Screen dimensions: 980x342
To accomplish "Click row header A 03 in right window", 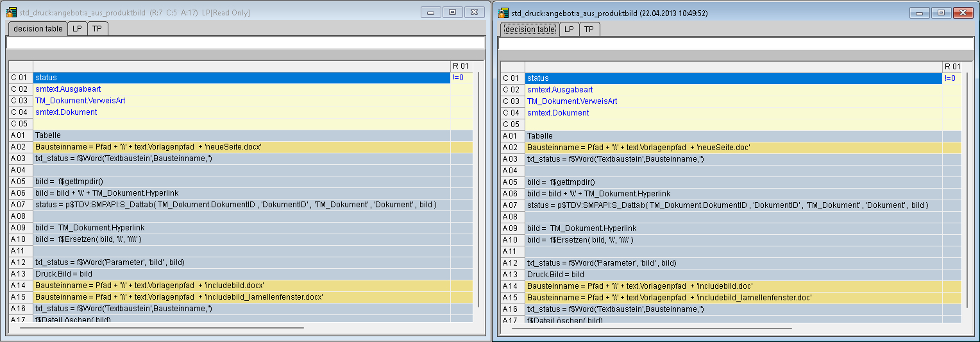I will tap(512, 159).
